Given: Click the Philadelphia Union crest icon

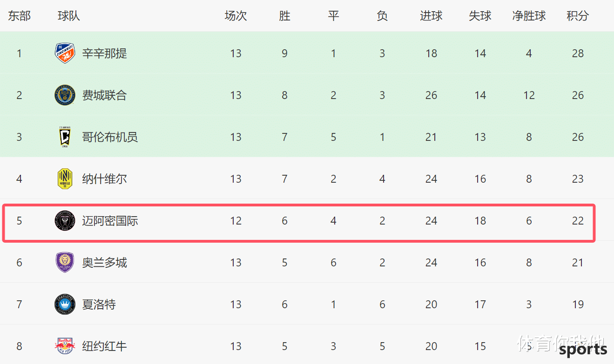Looking at the screenshot, I should pyautogui.click(x=65, y=95).
